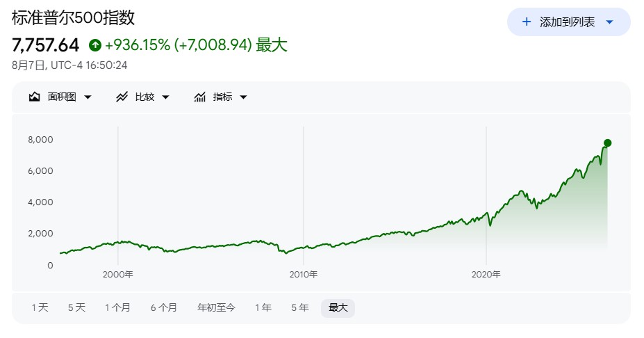Select the 1 天 time range

pos(40,307)
